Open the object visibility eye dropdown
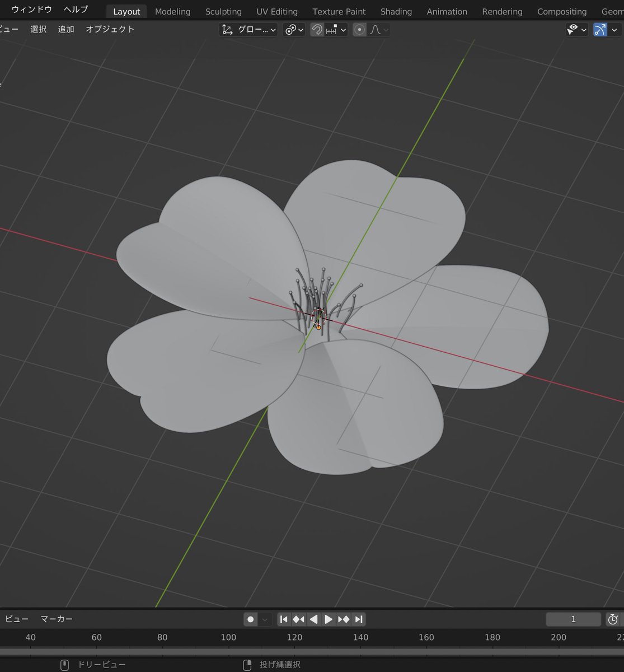The image size is (624, 672). (576, 30)
